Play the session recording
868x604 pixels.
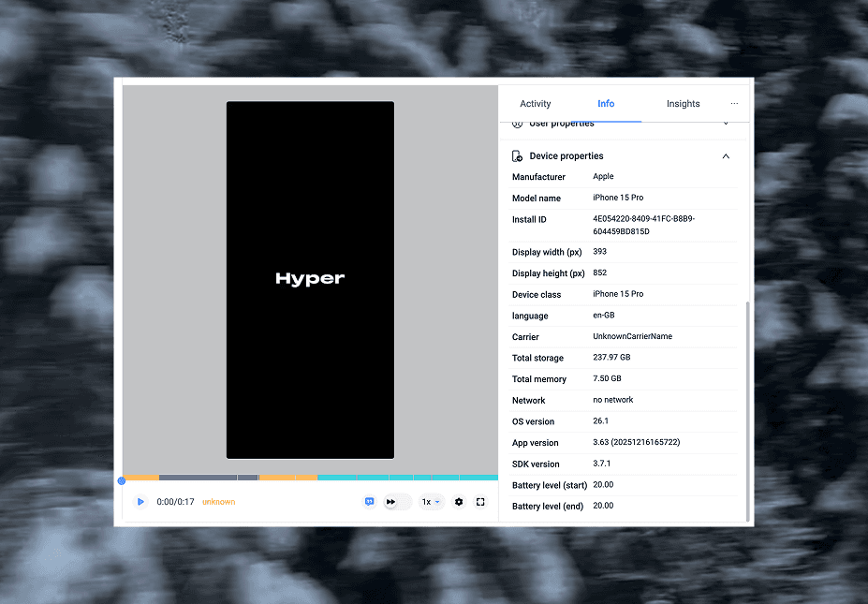(140, 502)
